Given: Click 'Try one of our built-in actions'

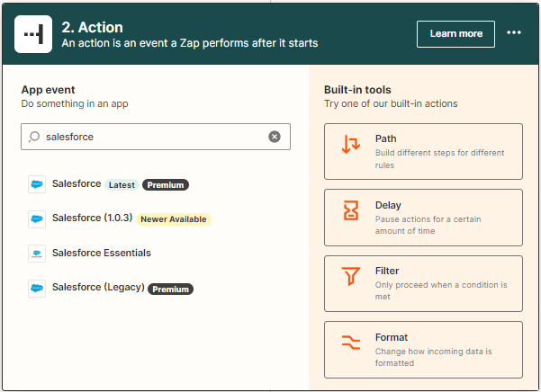Looking at the screenshot, I should tap(391, 103).
